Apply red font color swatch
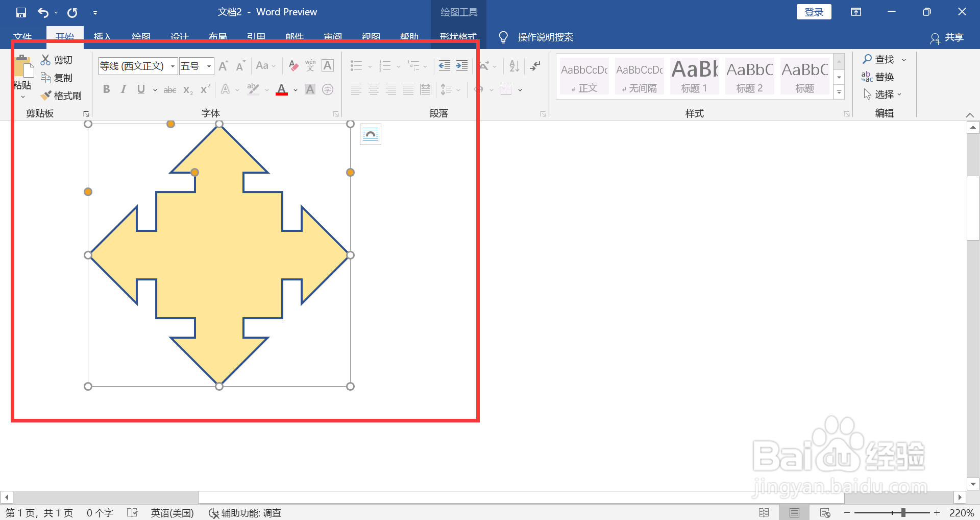 [282, 90]
